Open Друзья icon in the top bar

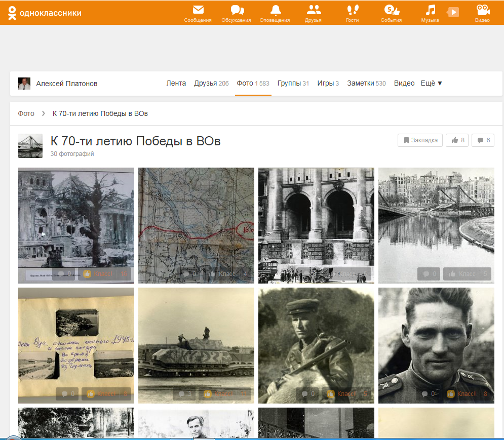[x=314, y=14]
